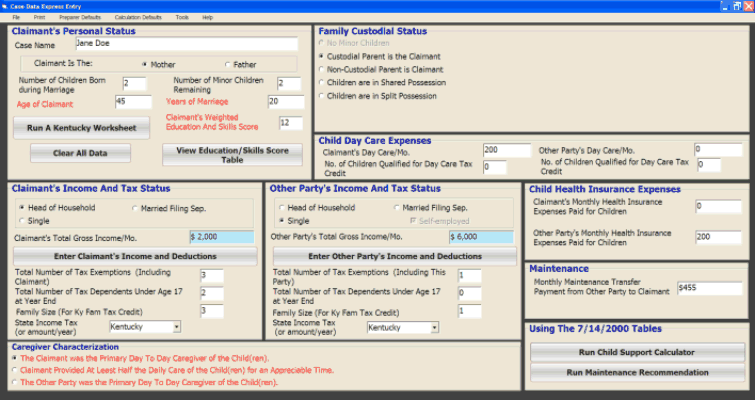Click the Monthly Maintenance Transfer Payment field

(x=708, y=287)
